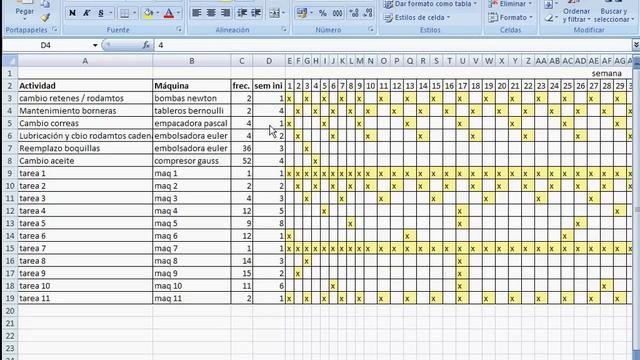640x360 pixels.
Task: Open Name Box dropdown arrow
Action: pyautogui.click(x=95, y=45)
